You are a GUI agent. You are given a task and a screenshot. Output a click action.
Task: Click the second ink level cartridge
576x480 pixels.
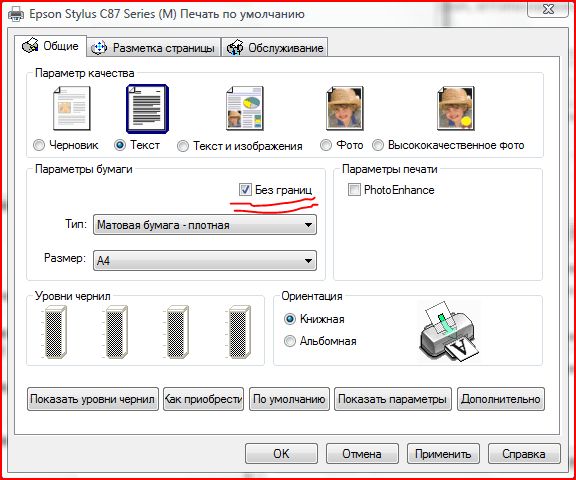click(x=116, y=332)
